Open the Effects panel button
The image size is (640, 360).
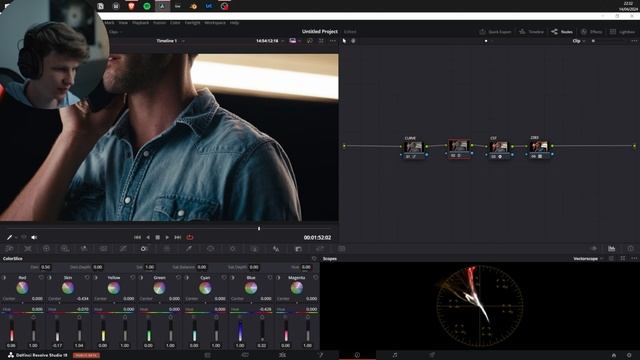(x=591, y=31)
